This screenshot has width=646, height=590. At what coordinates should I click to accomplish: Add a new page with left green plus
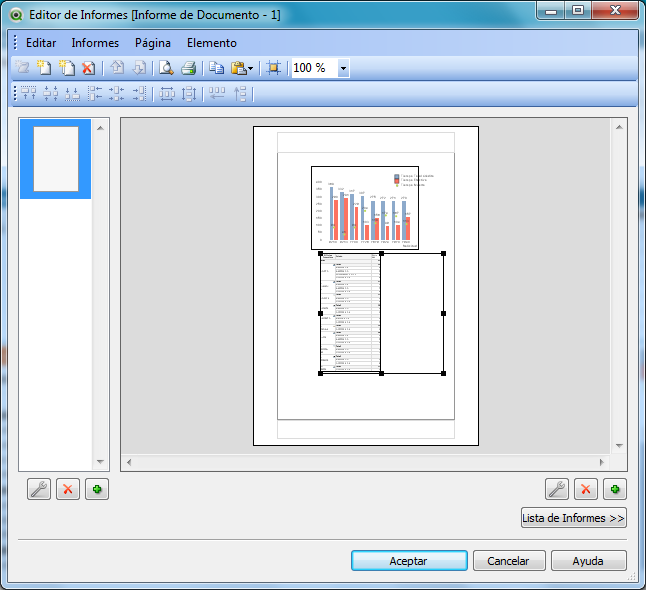point(96,490)
